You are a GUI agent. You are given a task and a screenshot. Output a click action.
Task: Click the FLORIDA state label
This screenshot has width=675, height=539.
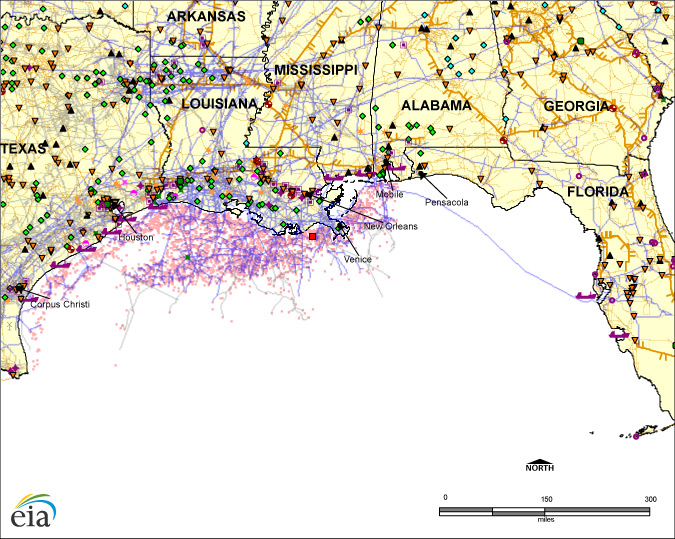[598, 192]
